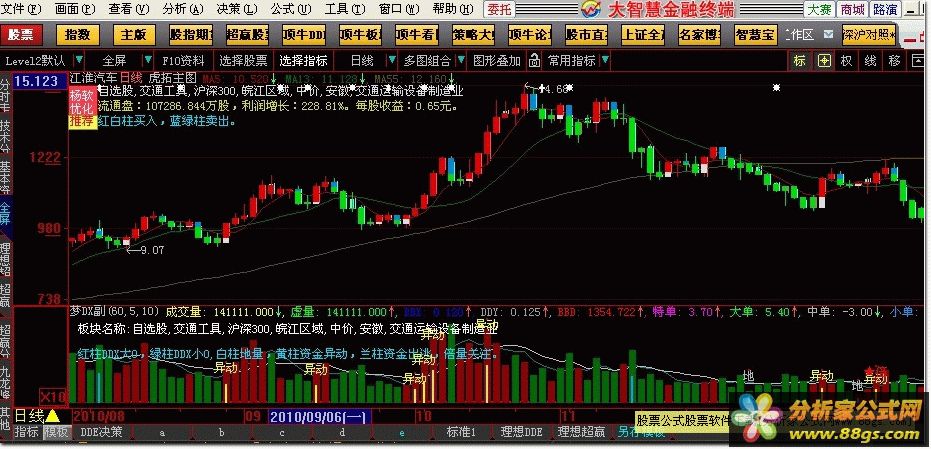This screenshot has height=449, width=931.
Task: Switch to the 技术分 sidebar tab
Action: (x=5, y=134)
